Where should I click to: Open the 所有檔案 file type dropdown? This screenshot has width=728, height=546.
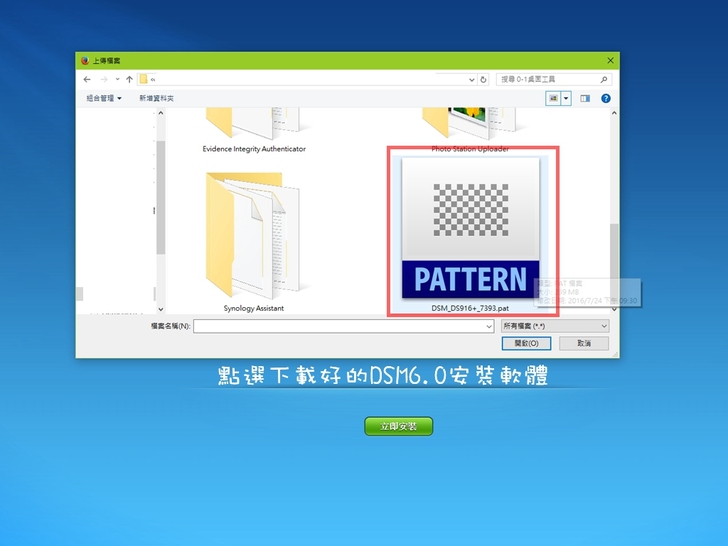point(555,326)
